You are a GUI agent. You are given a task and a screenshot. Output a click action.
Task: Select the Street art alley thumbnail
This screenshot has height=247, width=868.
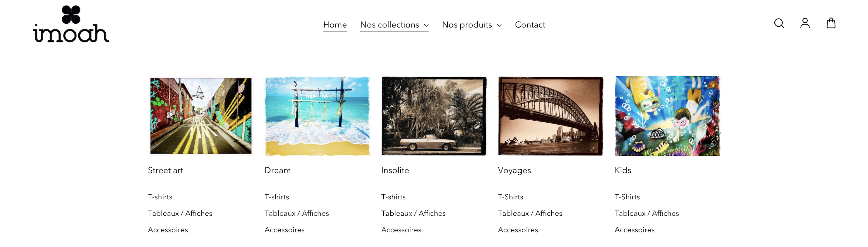pos(201,116)
